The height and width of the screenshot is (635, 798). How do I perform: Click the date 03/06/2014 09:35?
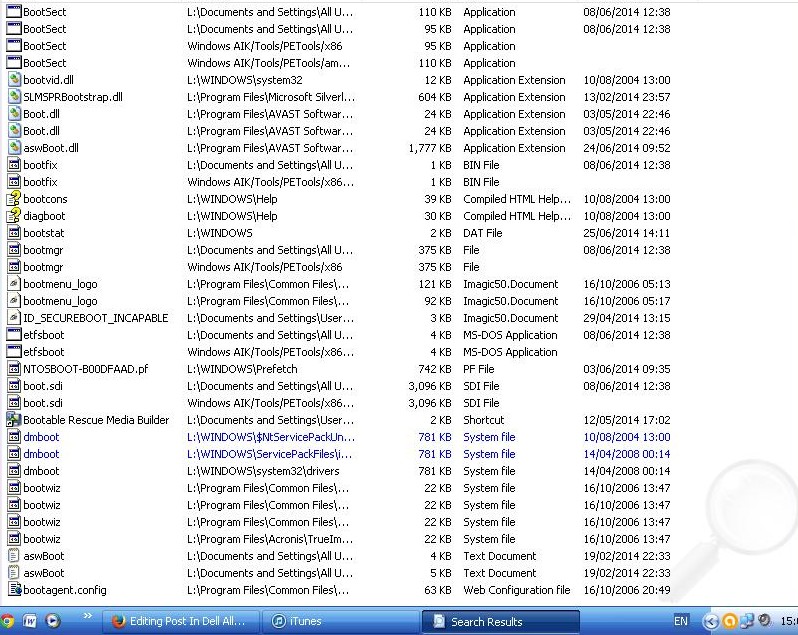[626, 369]
